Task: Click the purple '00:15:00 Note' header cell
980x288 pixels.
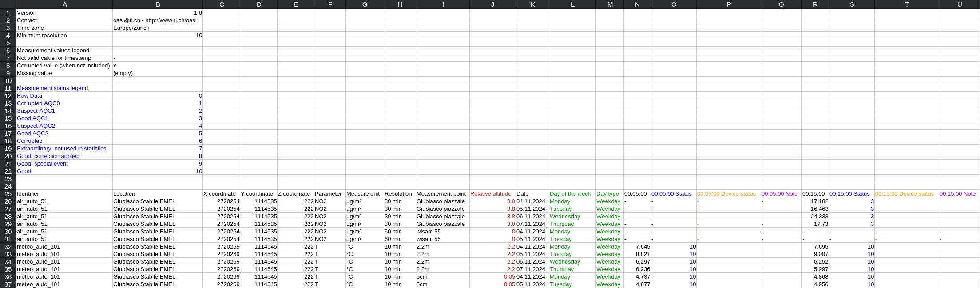Action: tap(959, 194)
